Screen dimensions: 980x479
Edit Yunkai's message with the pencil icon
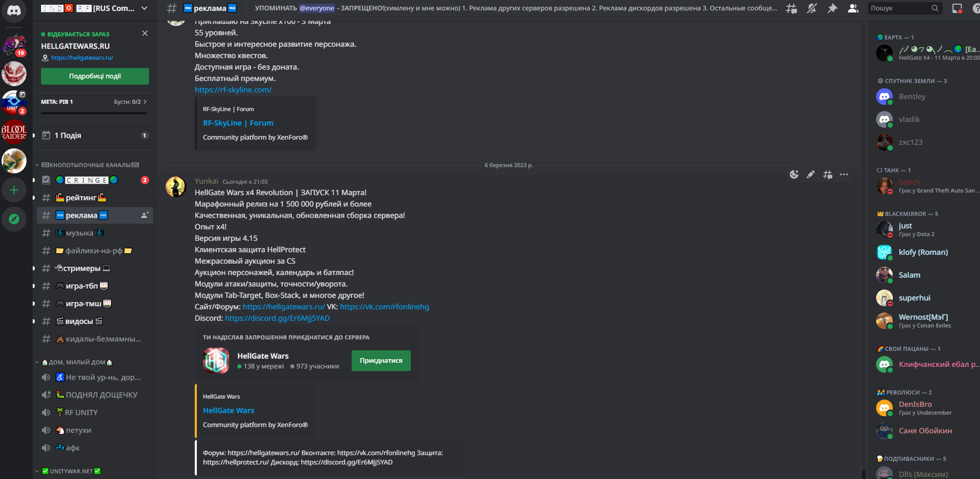point(811,174)
